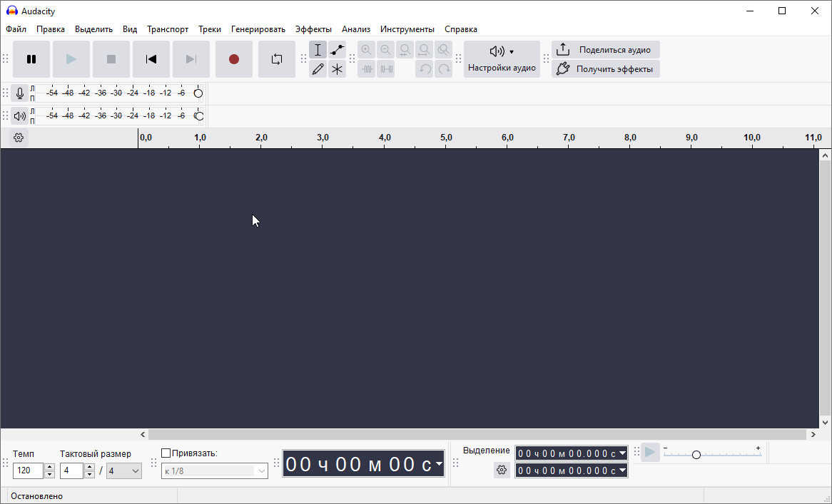This screenshot has height=504, width=832.
Task: Open the Настройки аудио dropdown
Action: (x=502, y=59)
